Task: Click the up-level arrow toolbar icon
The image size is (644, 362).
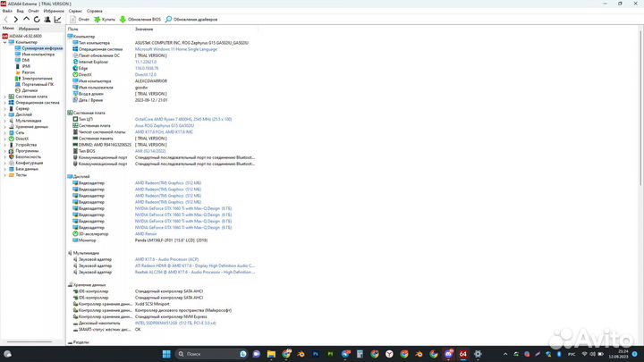Action: tap(26, 20)
